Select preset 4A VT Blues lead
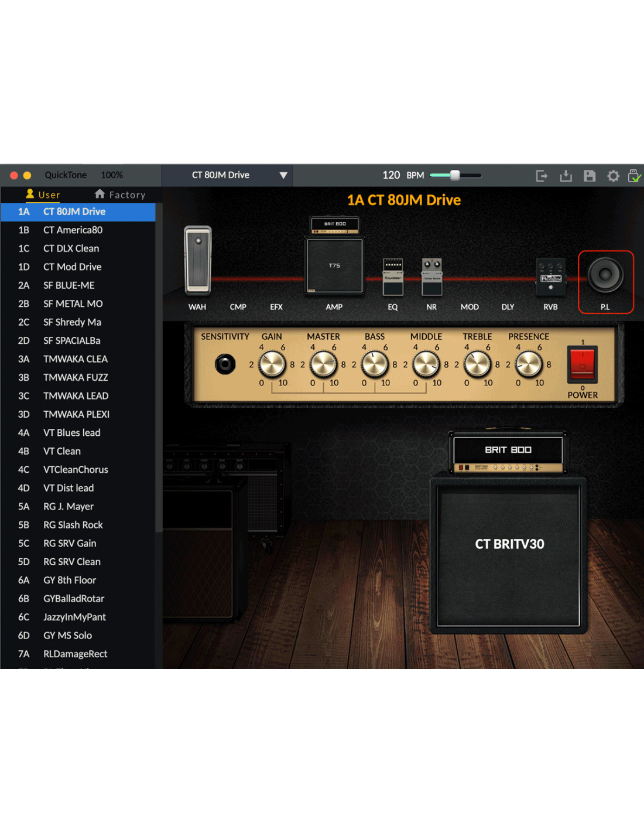Screen dimensions: 644x833 (78, 433)
